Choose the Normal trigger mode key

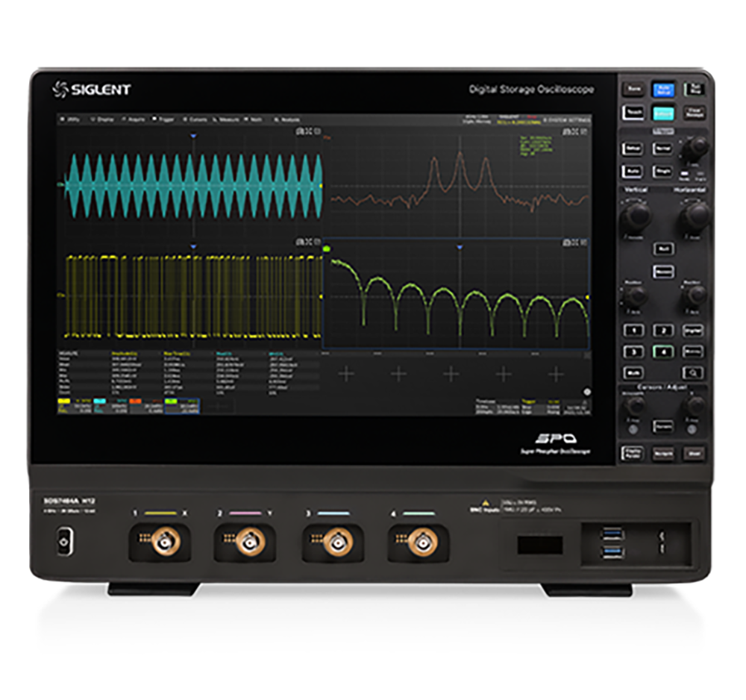(x=662, y=149)
